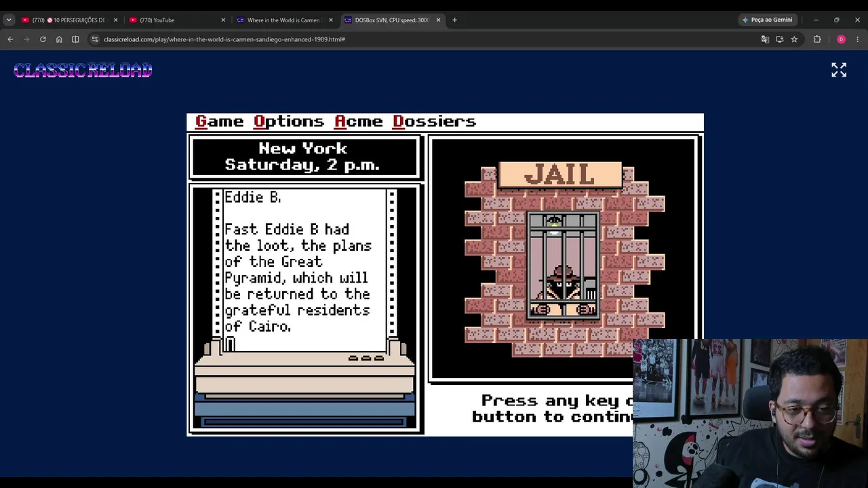Open the Game menu
Screen dimensions: 868x488
point(219,122)
